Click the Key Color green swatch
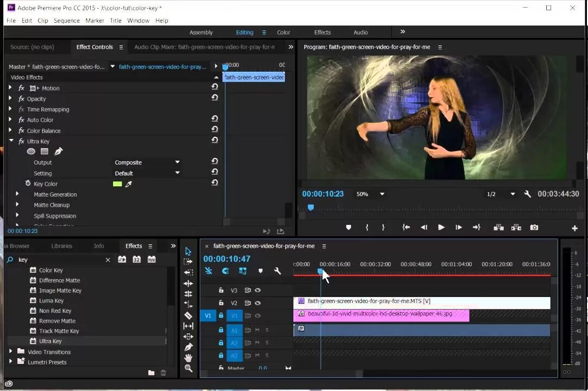Screen dimensions: 588x391 (x=117, y=184)
